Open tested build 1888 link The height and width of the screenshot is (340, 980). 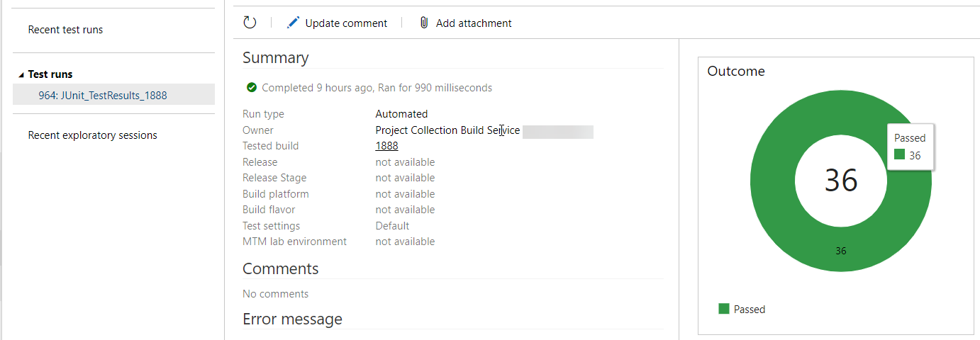coord(386,146)
